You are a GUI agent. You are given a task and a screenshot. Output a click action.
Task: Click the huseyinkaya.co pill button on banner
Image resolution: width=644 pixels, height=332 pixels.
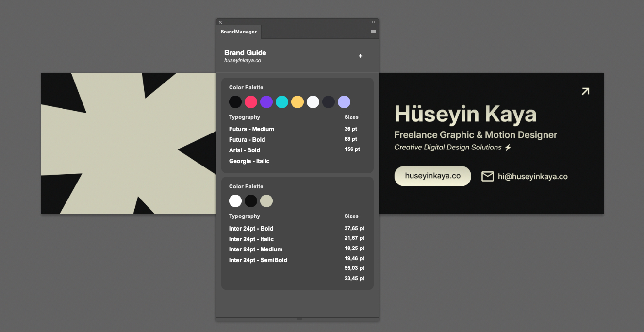click(x=432, y=176)
